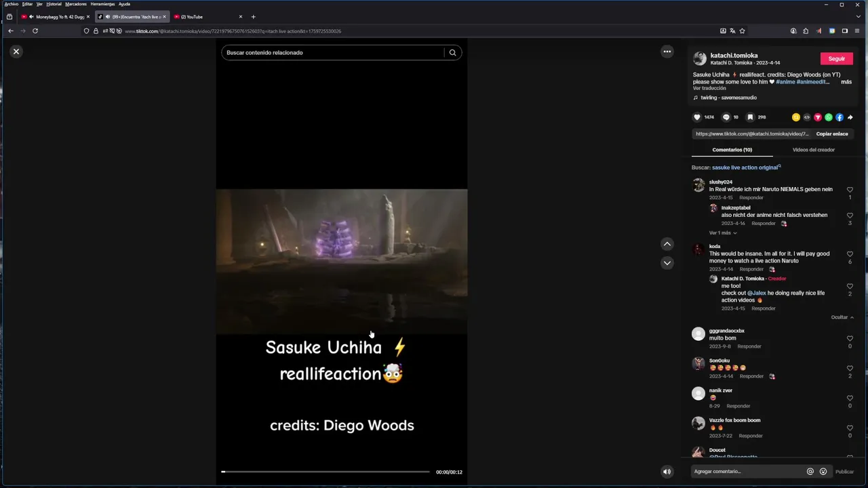This screenshot has height=488, width=868.
Task: Collapse replies with Ocultar
Action: (842, 317)
